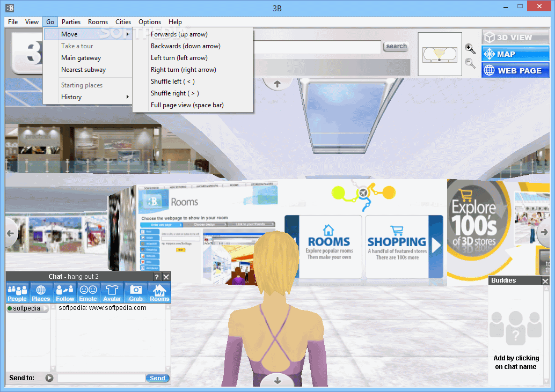Click the Follow icon
This screenshot has width=555, height=392.
[65, 292]
